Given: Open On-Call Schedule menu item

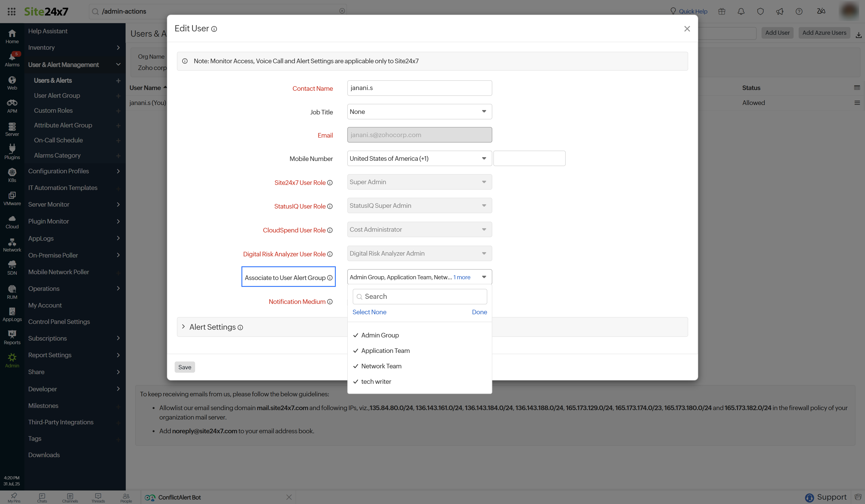Looking at the screenshot, I should coord(58,140).
